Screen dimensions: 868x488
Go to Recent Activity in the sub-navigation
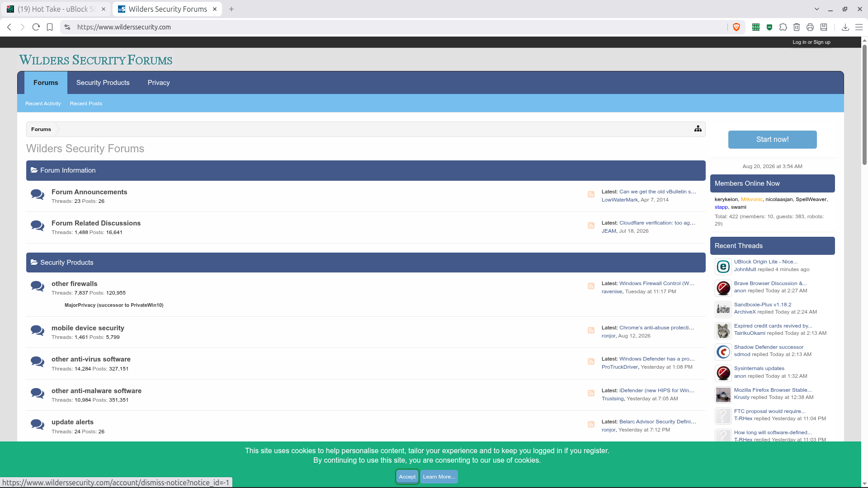tap(43, 103)
